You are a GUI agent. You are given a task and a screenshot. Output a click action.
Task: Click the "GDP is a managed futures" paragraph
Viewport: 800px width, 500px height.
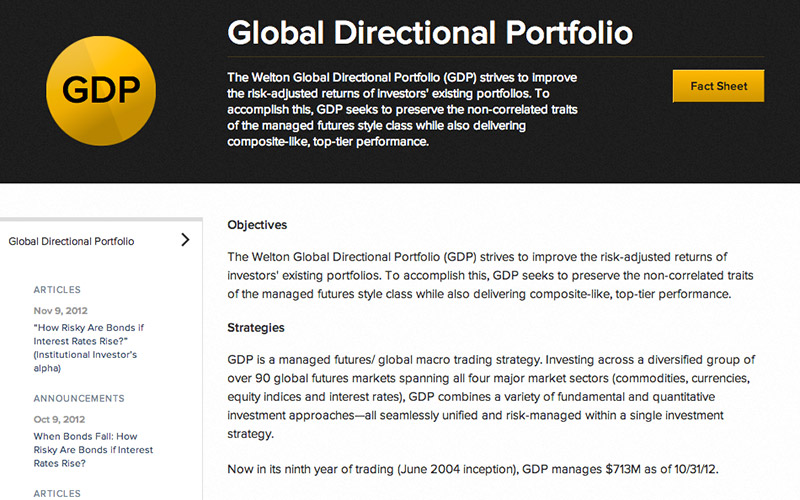click(x=490, y=397)
